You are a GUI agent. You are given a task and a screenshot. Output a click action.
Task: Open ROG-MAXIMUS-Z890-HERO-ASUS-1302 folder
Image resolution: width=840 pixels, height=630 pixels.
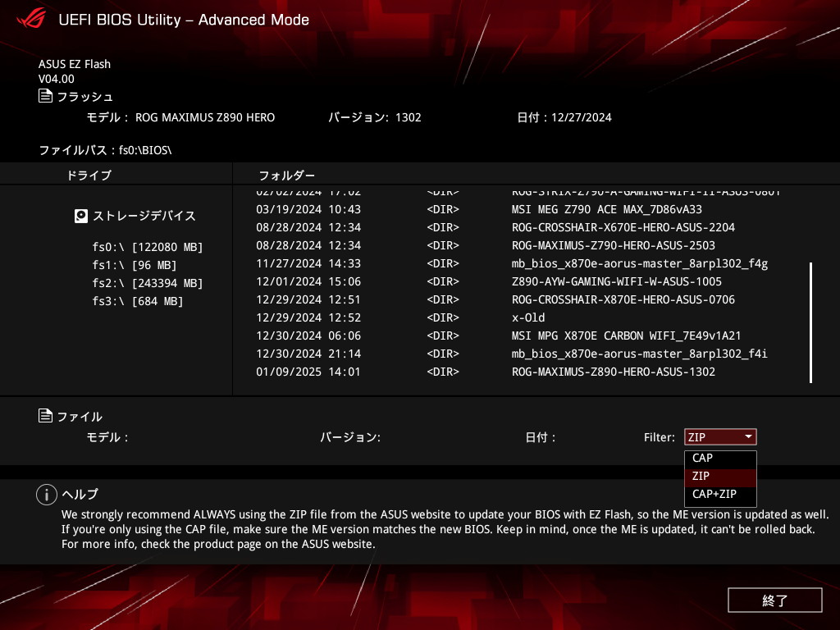[613, 372]
